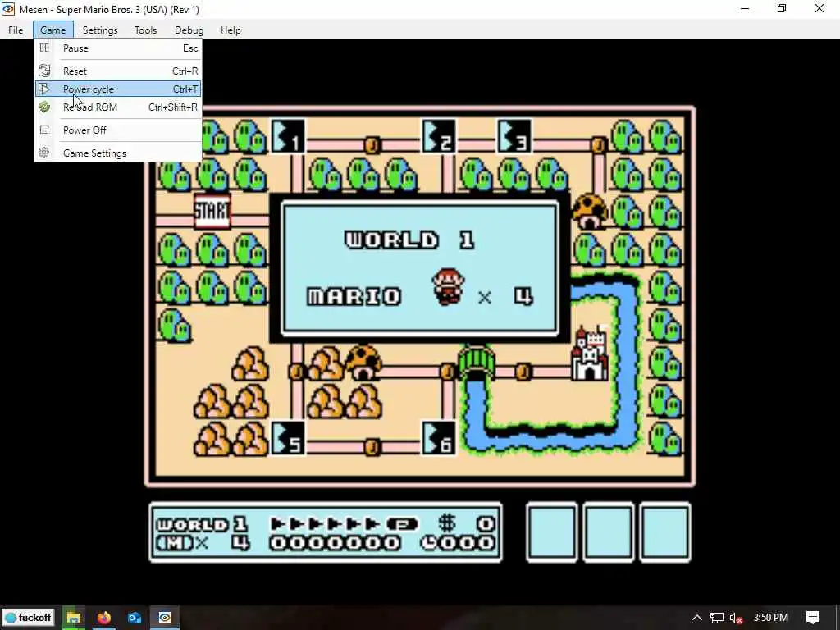This screenshot has height=630, width=840.
Task: Open the Start button on the taskbar
Action: (x=29, y=618)
